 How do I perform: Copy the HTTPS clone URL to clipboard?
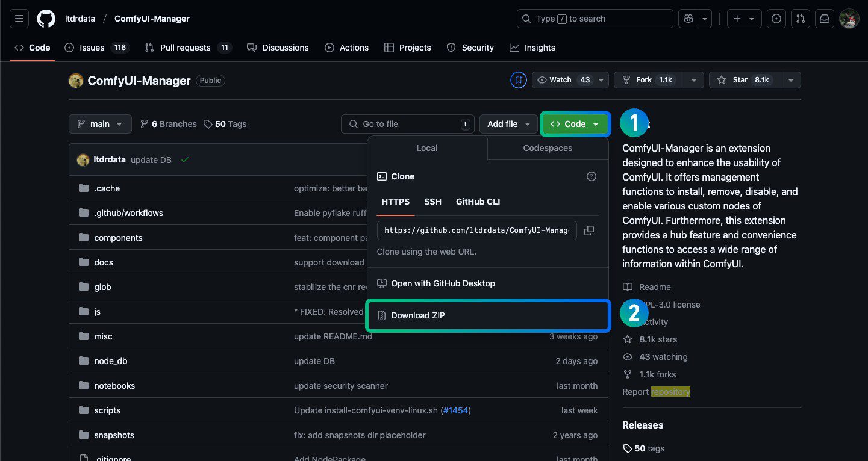coord(589,230)
